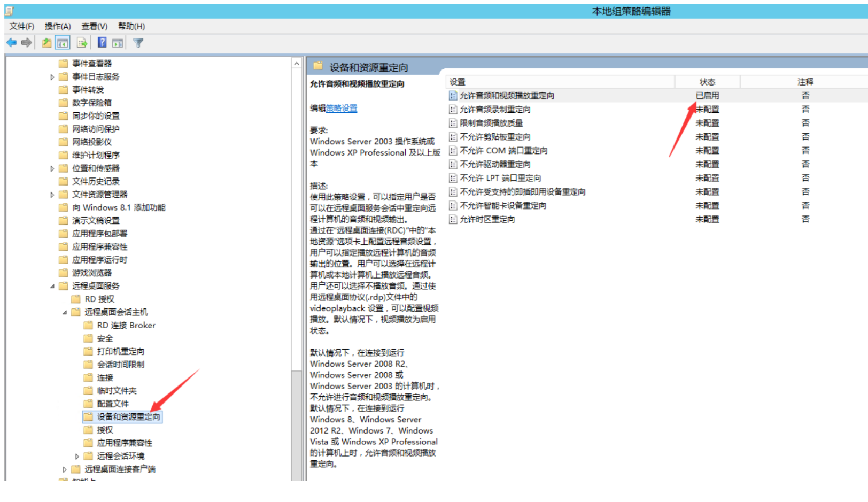Screen dimensions: 868x502
Task: Open the 文件(F) menu
Action: tap(22, 26)
